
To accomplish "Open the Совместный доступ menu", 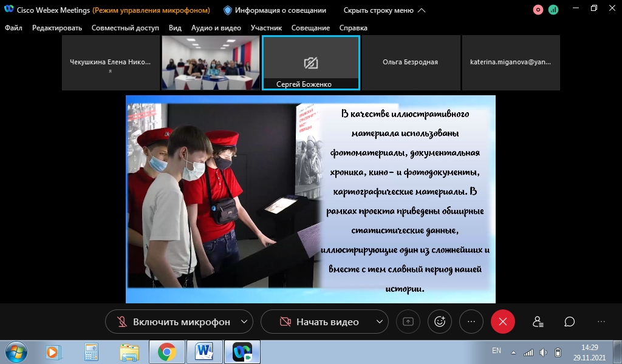I will pyautogui.click(x=125, y=28).
